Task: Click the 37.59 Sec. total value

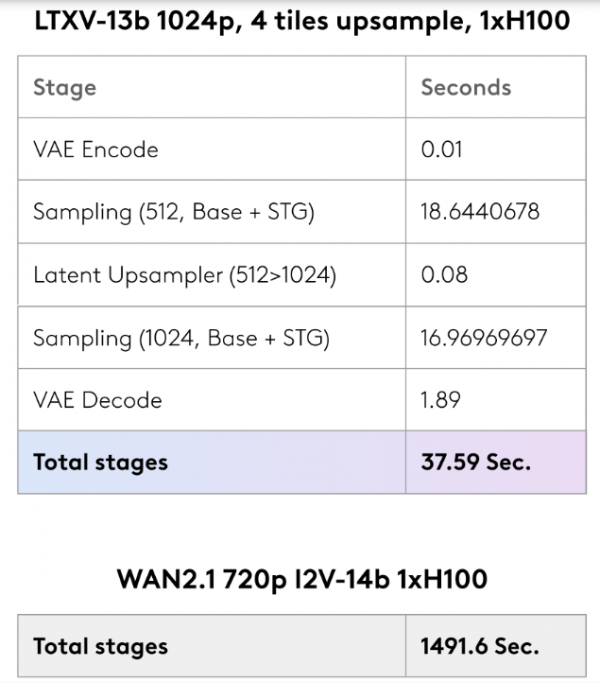Action: pyautogui.click(x=476, y=462)
